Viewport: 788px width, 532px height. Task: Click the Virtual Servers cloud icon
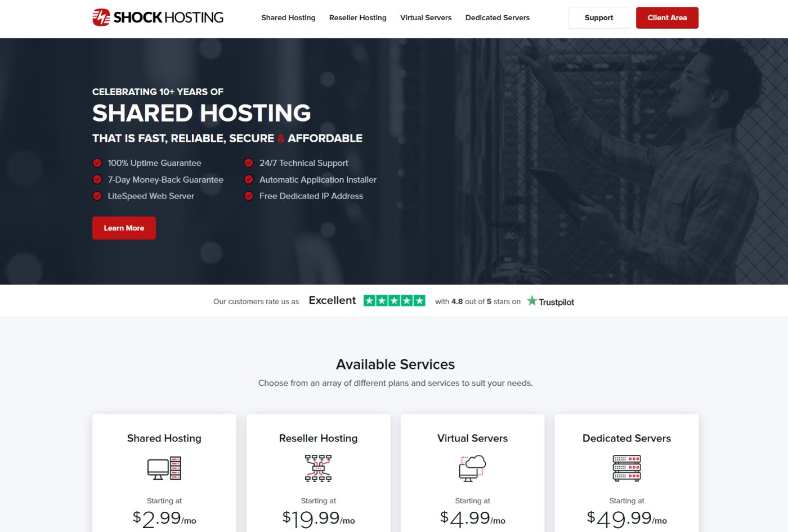[472, 468]
